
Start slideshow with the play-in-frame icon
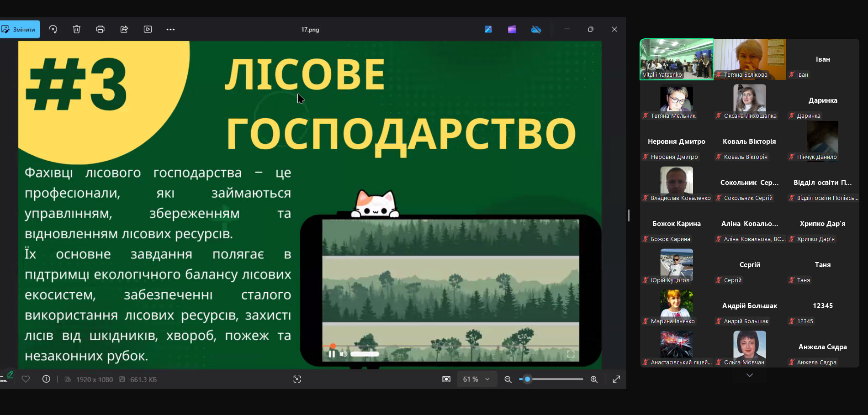click(x=148, y=29)
